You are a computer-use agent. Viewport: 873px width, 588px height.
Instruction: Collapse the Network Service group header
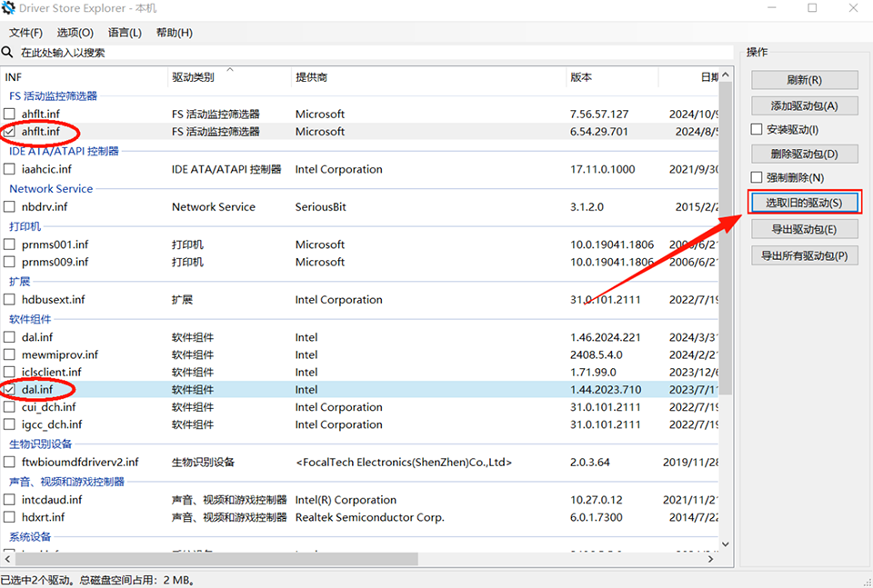[x=51, y=189]
